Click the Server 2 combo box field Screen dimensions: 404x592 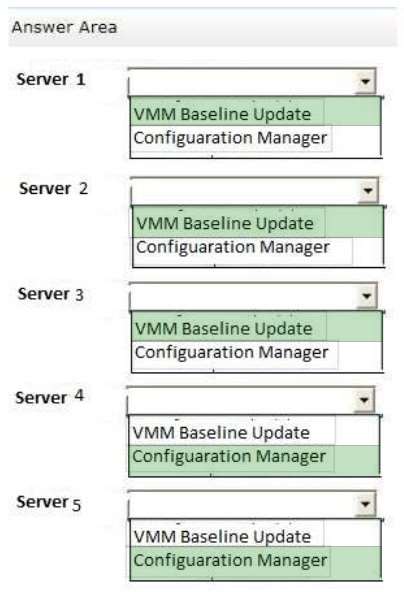point(254,191)
